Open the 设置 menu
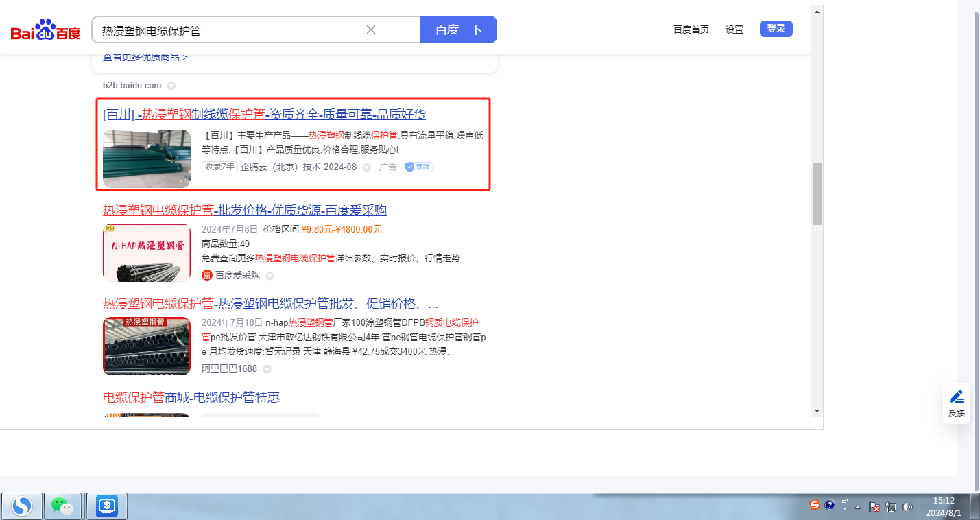The image size is (980, 520). 734,29
